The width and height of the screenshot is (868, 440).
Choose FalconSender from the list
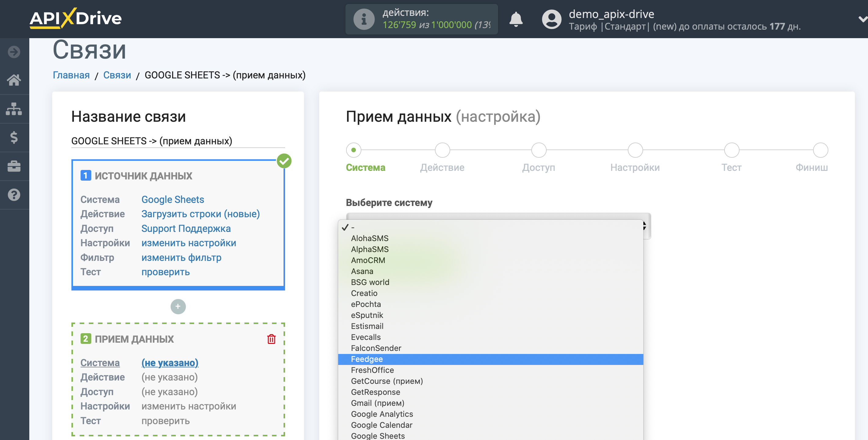point(490,348)
